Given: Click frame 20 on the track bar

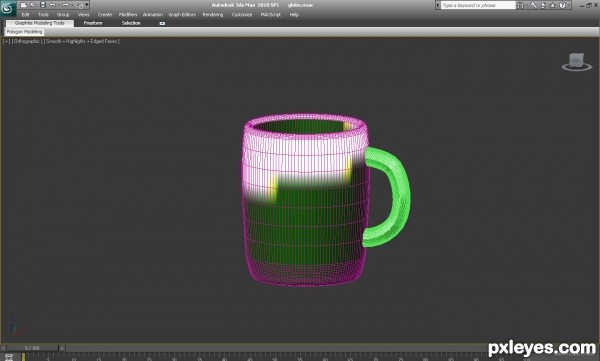Looking at the screenshot, I should pos(124,358).
